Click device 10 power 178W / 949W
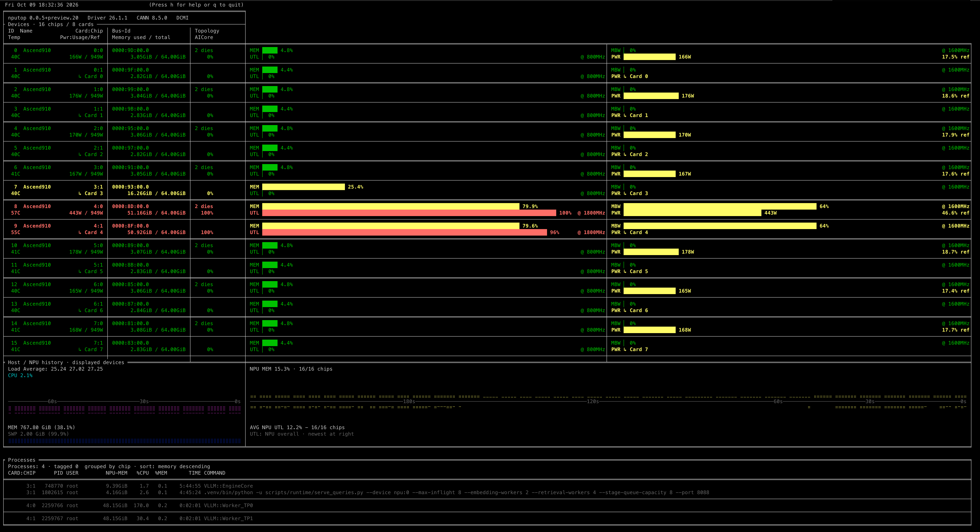The width and height of the screenshot is (980, 532). tap(86, 252)
